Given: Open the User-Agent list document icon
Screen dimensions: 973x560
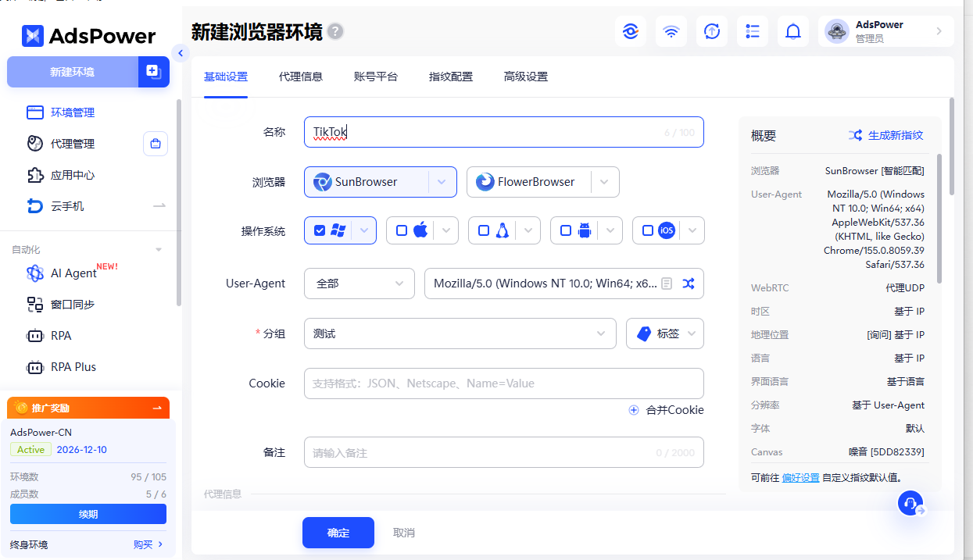Looking at the screenshot, I should [x=667, y=284].
